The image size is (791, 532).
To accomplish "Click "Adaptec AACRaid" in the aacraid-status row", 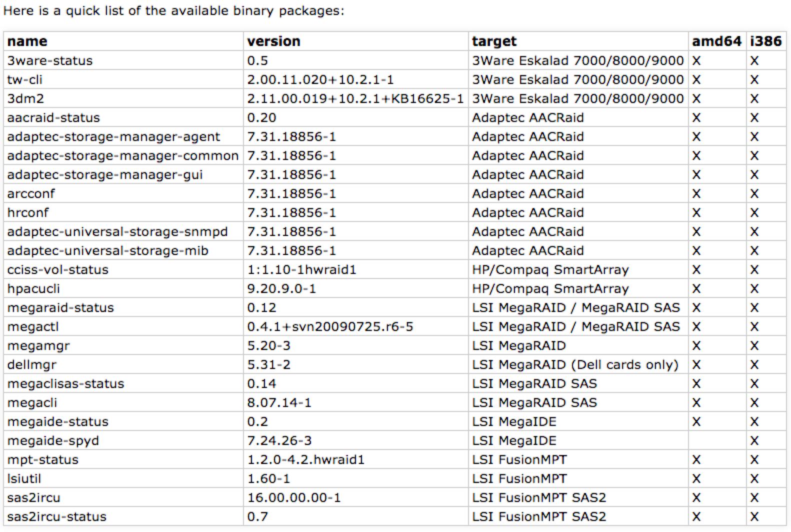I will click(527, 117).
